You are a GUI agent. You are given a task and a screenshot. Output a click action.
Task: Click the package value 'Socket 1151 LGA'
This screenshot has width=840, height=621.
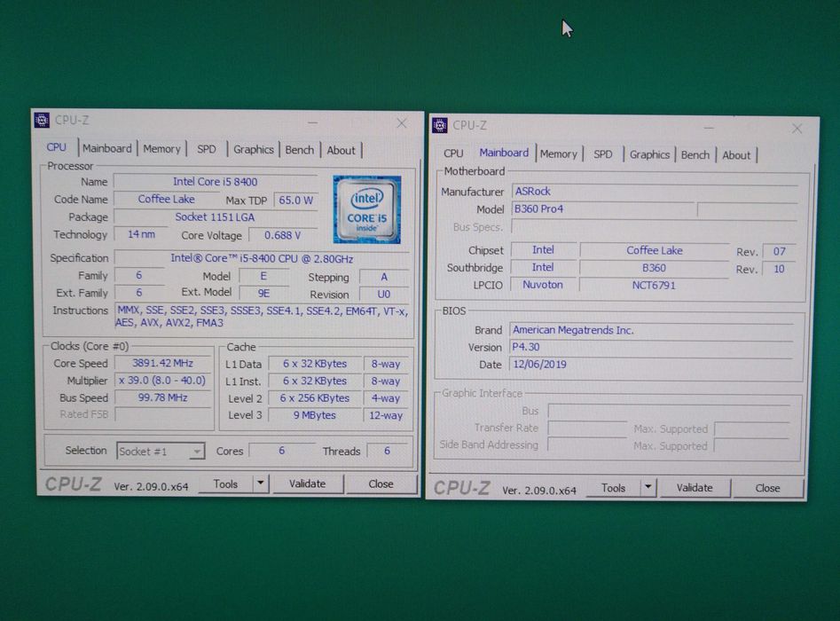click(x=216, y=217)
